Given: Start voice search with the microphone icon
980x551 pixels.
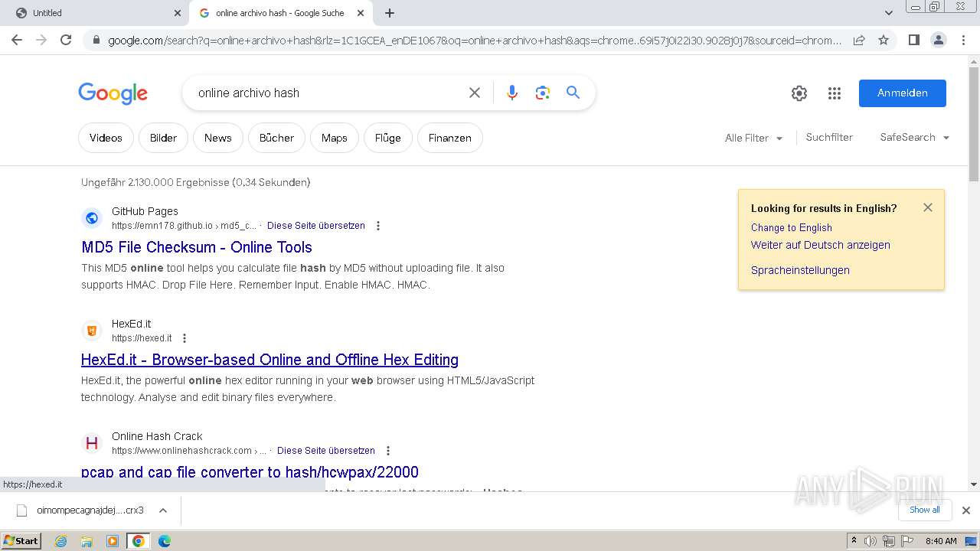Looking at the screenshot, I should click(512, 93).
